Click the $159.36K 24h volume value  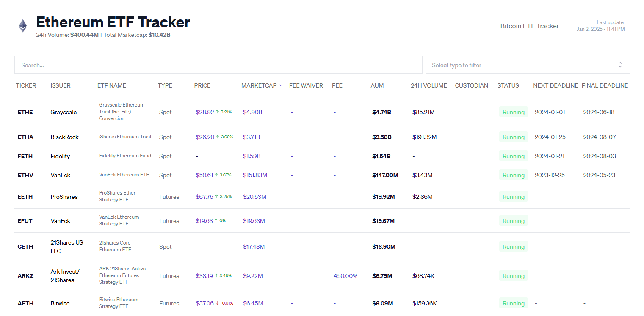[x=425, y=303]
